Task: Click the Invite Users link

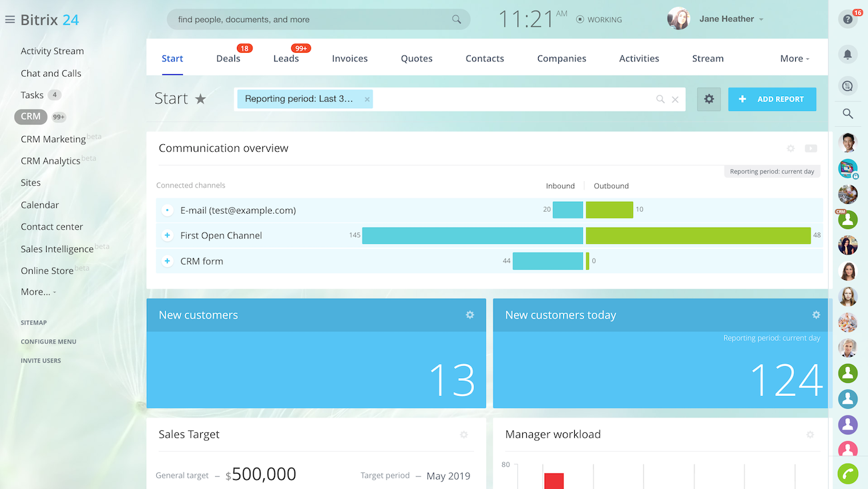Action: point(41,361)
